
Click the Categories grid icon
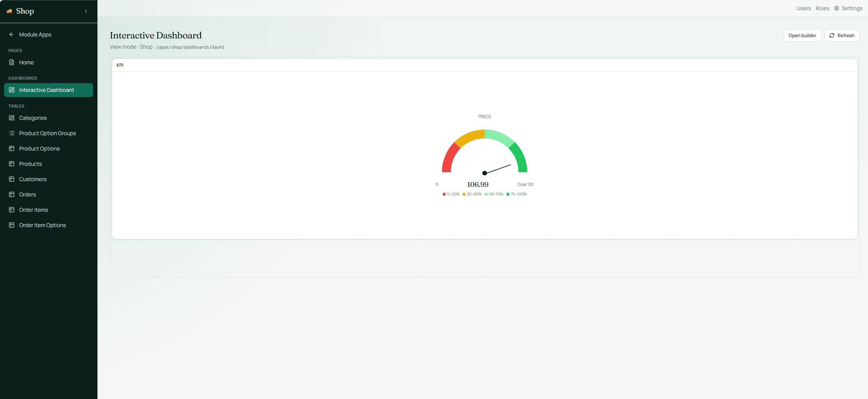(x=12, y=118)
